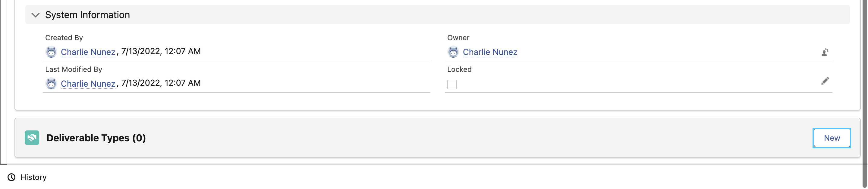
Task: Click the vertical scrollbar on right edge
Action: (865, 94)
